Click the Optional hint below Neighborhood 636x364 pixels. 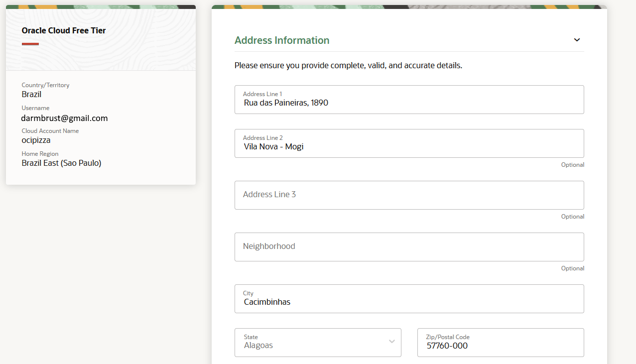[x=572, y=268]
